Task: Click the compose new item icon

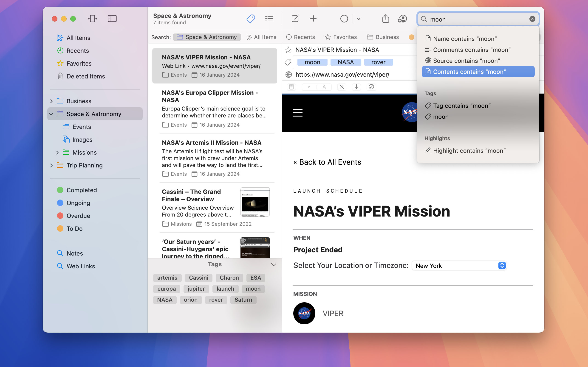Action: [x=295, y=19]
